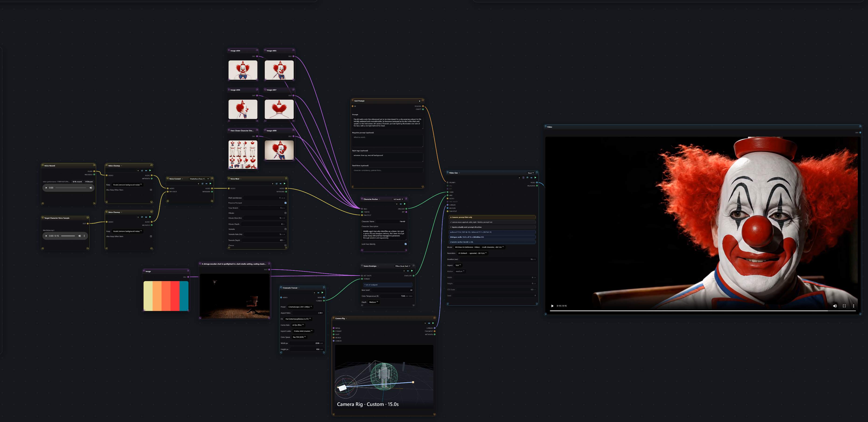868x422 pixels.
Task: Open the Macfadyan.mp3 player's more options
Action: coord(84,236)
